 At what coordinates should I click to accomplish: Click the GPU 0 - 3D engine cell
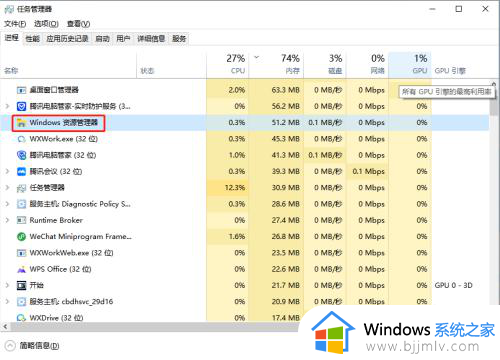pyautogui.click(x=453, y=286)
